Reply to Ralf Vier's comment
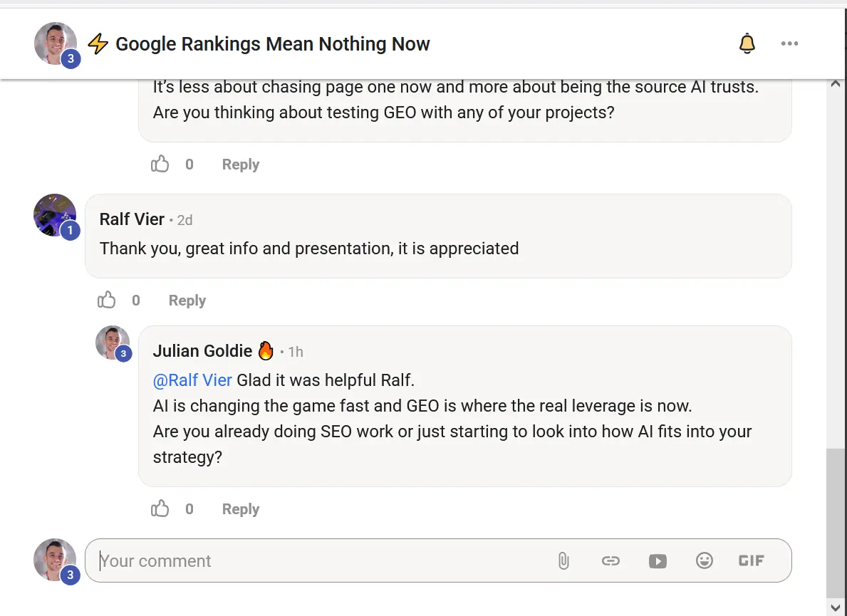The width and height of the screenshot is (847, 616). (x=187, y=301)
